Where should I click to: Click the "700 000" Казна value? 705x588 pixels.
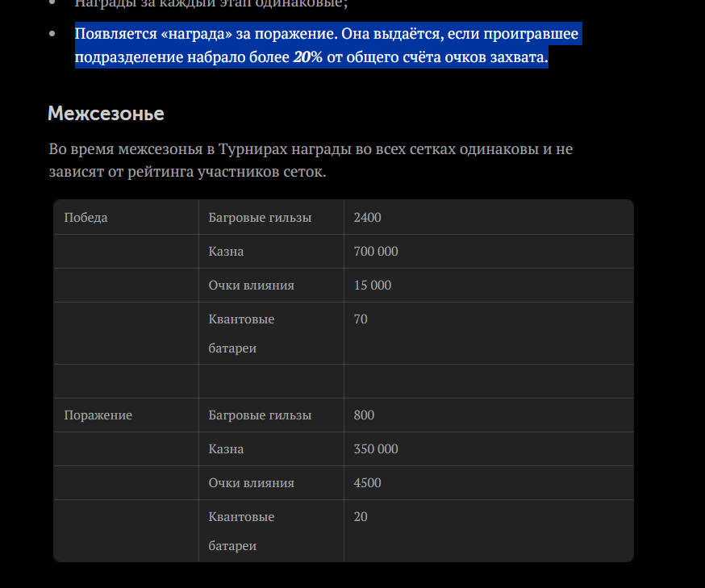[x=376, y=252]
